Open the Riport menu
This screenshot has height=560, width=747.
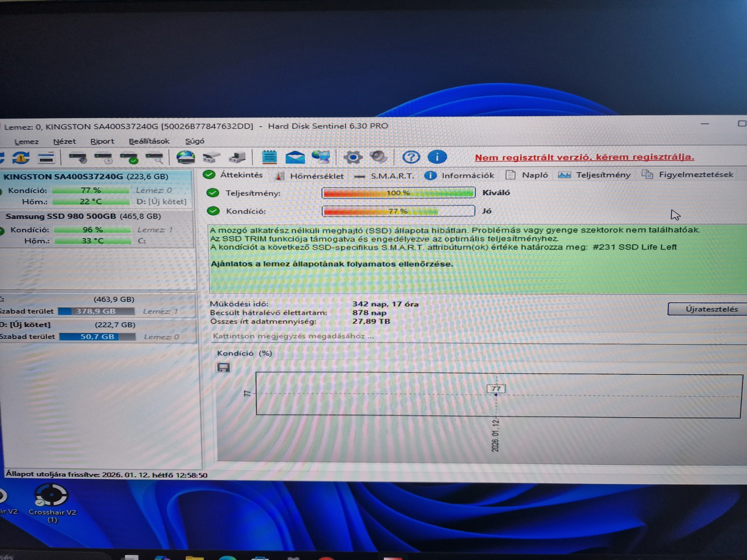pyautogui.click(x=102, y=141)
